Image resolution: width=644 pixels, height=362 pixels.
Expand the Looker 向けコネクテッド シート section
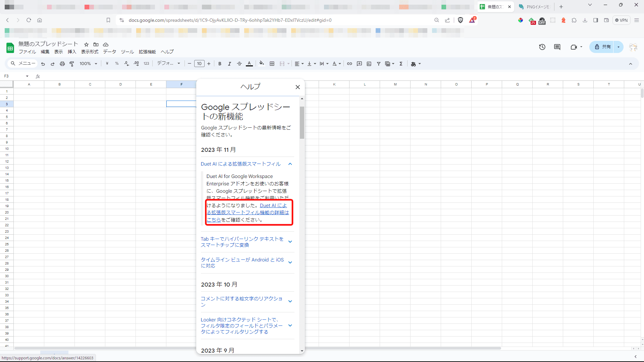coord(290,325)
